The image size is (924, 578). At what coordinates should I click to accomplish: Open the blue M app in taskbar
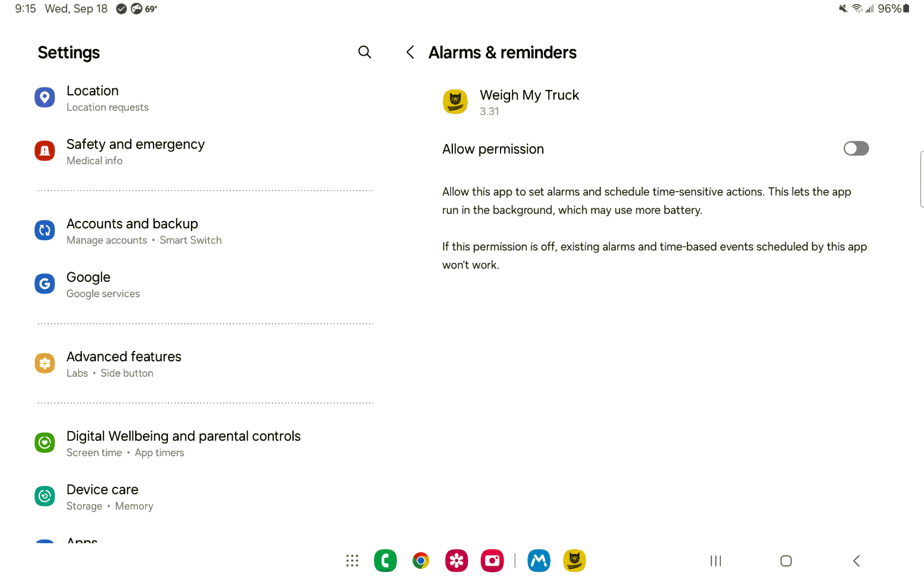tap(538, 560)
